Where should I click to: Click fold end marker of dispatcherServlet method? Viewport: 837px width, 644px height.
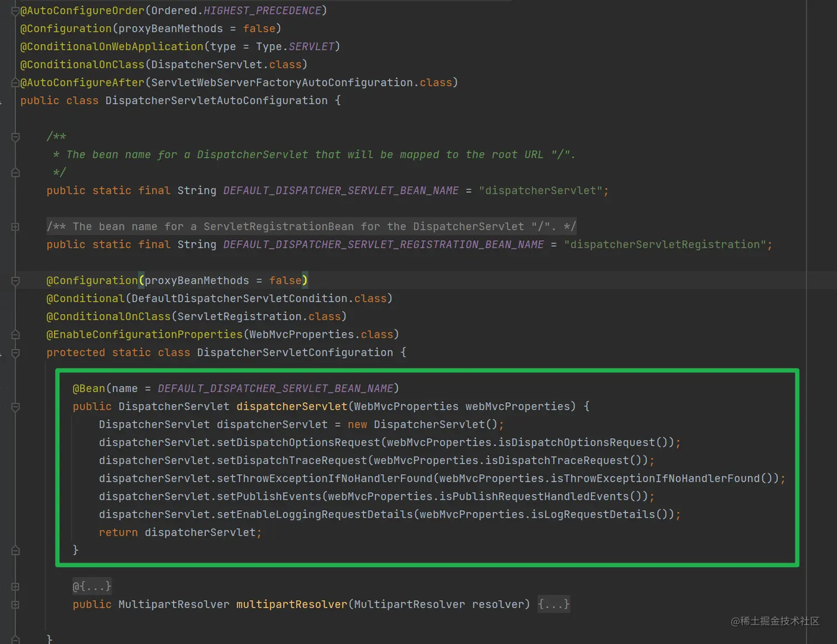15,550
